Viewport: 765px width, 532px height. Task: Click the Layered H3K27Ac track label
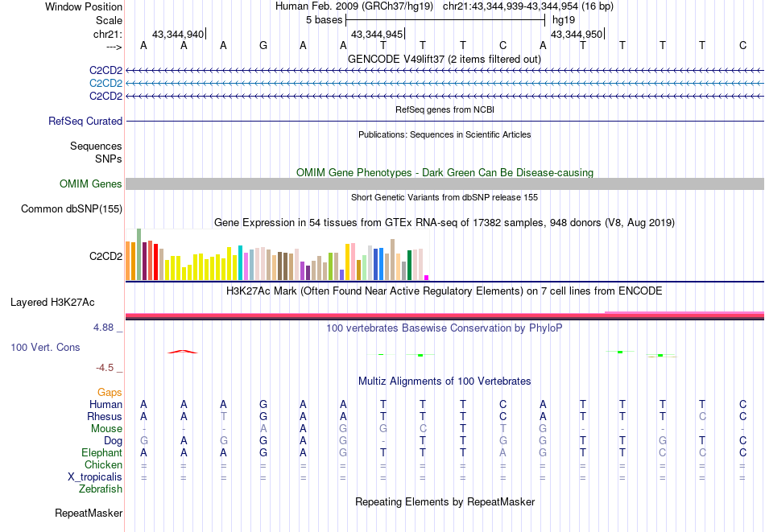52,303
